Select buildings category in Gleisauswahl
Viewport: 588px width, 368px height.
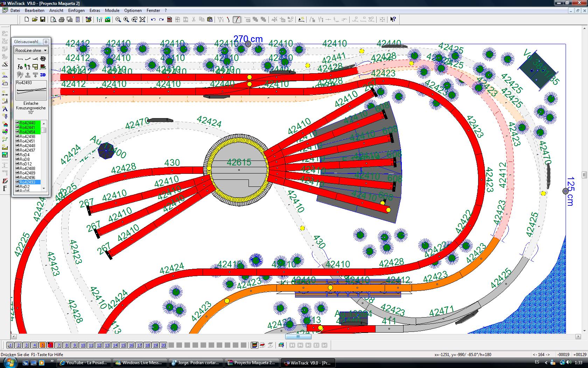(20, 67)
